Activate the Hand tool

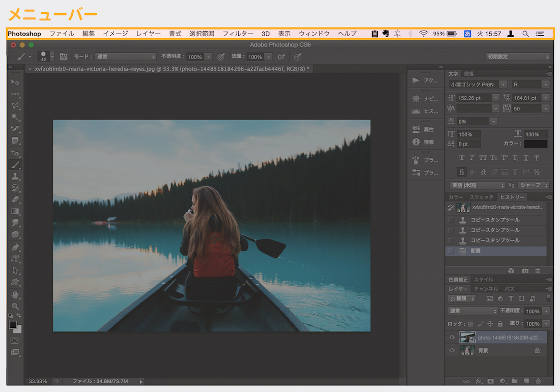tap(15, 294)
